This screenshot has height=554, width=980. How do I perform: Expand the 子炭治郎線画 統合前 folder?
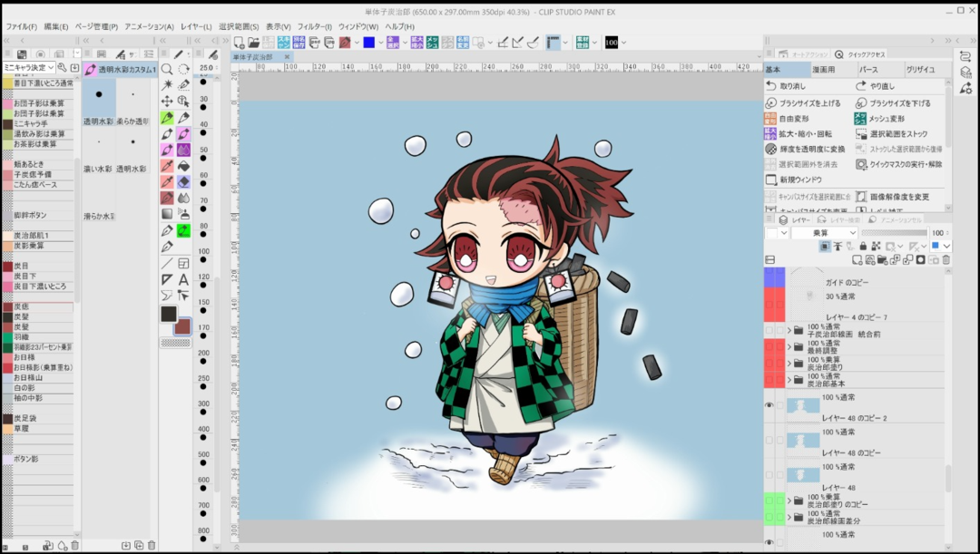pos(789,330)
